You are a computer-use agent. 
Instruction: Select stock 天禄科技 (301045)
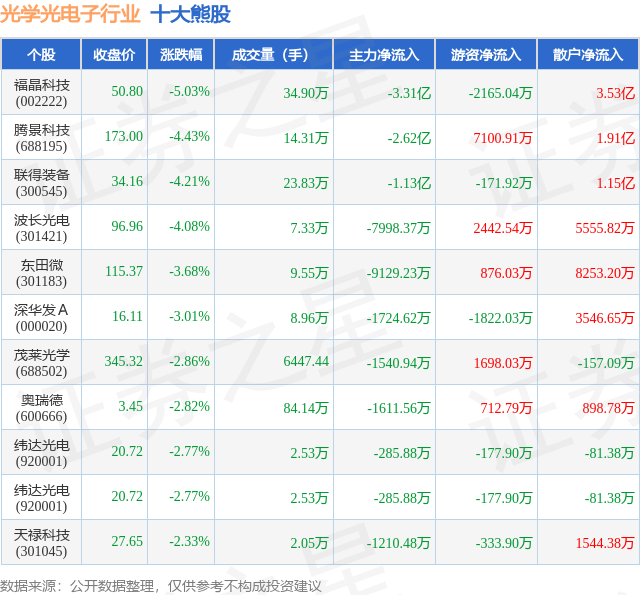click(41, 542)
